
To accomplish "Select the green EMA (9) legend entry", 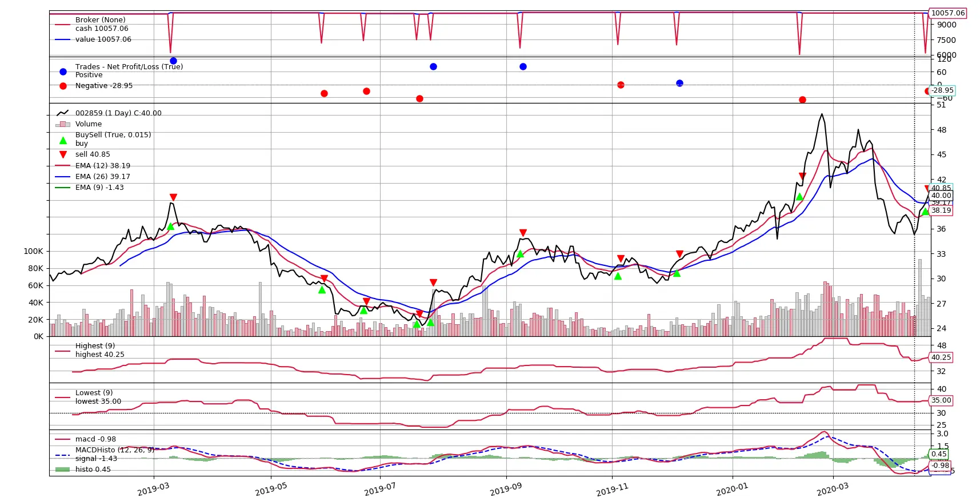I will (90, 188).
